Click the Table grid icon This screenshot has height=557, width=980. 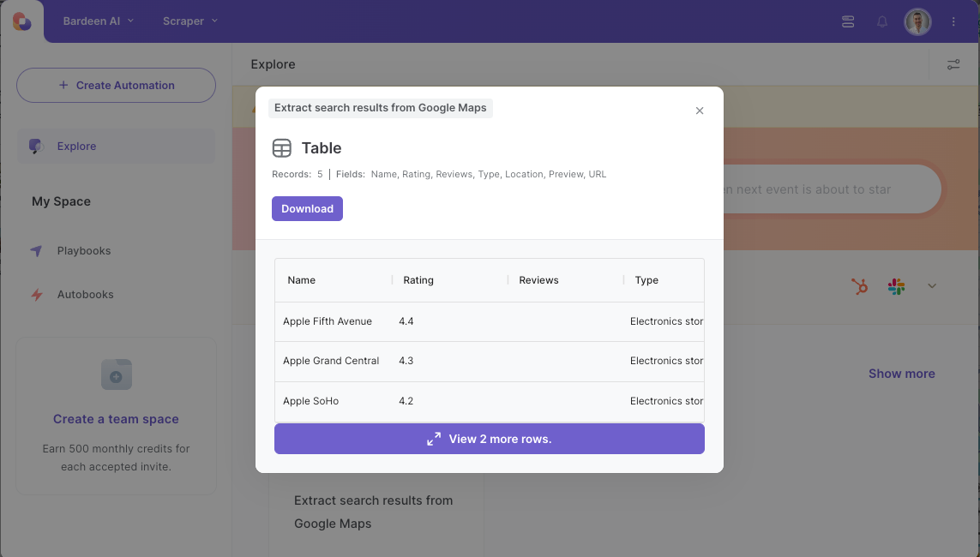tap(282, 148)
